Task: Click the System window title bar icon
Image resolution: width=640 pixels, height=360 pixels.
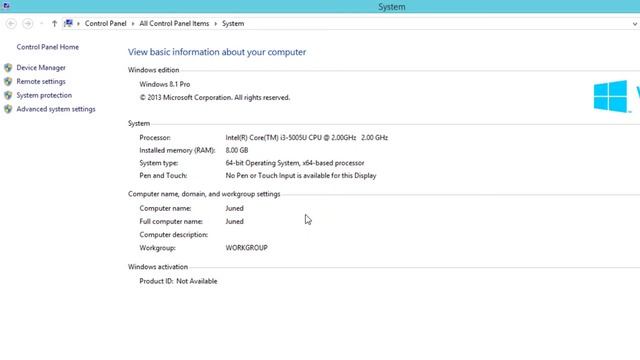Action: 6,6
